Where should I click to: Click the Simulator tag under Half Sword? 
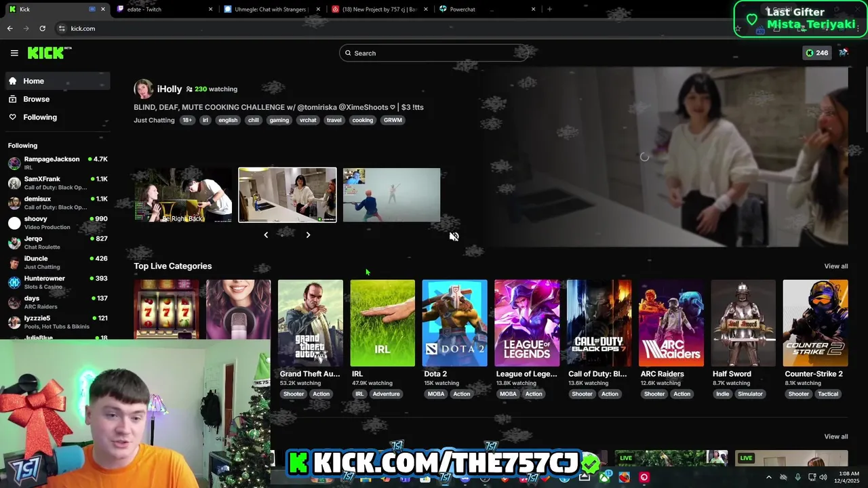pyautogui.click(x=750, y=394)
